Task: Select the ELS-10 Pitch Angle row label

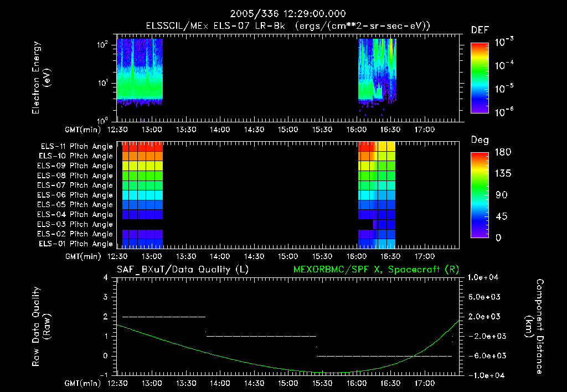Action: tap(76, 156)
